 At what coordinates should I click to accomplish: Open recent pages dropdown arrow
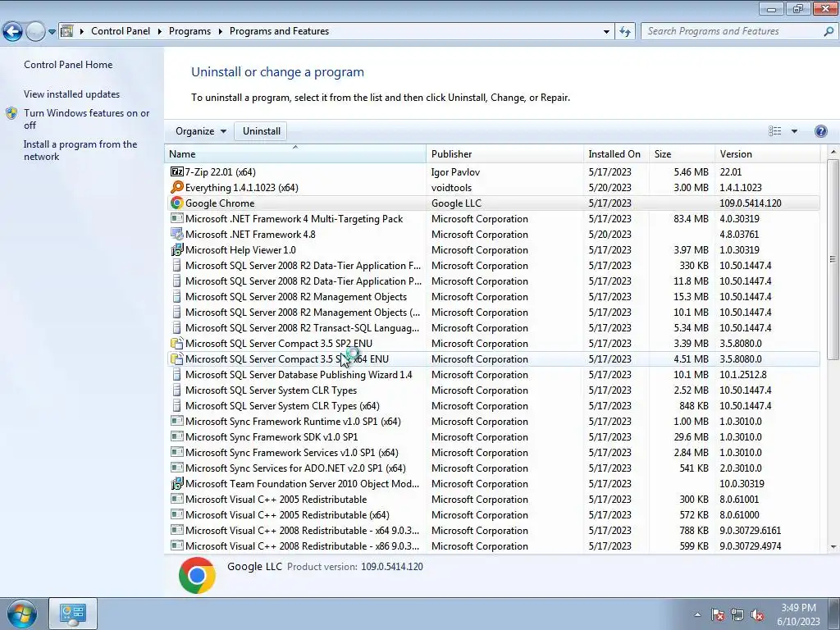pos(52,32)
